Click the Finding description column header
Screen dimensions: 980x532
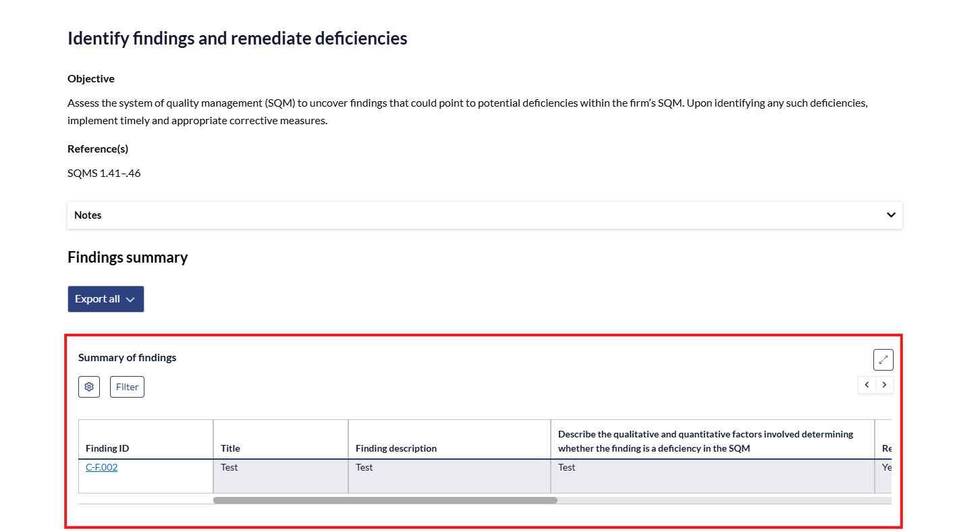396,448
